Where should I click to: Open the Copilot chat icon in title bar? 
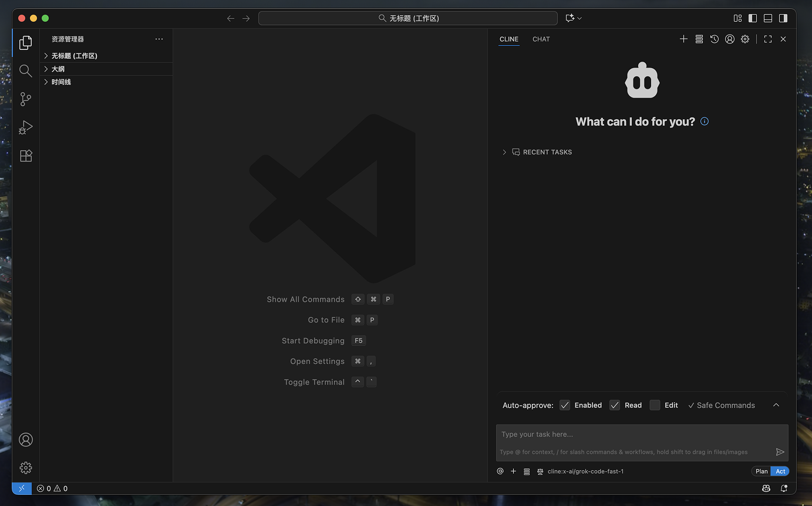click(x=570, y=18)
